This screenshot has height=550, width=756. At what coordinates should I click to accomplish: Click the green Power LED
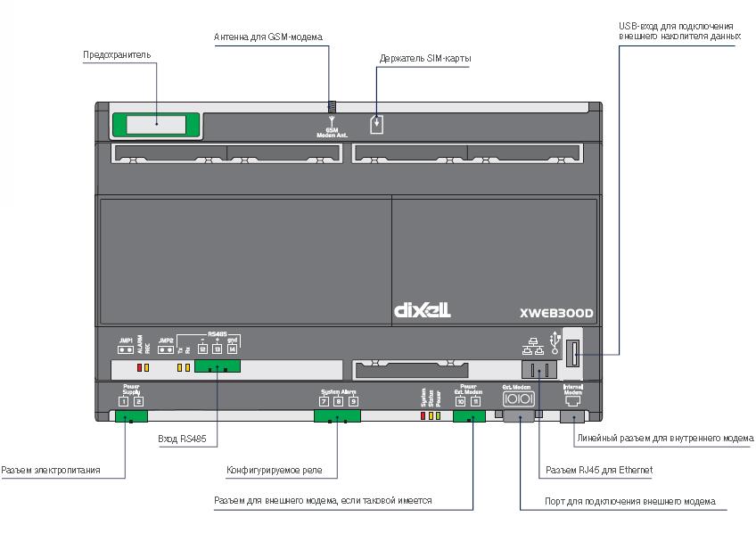click(x=438, y=415)
